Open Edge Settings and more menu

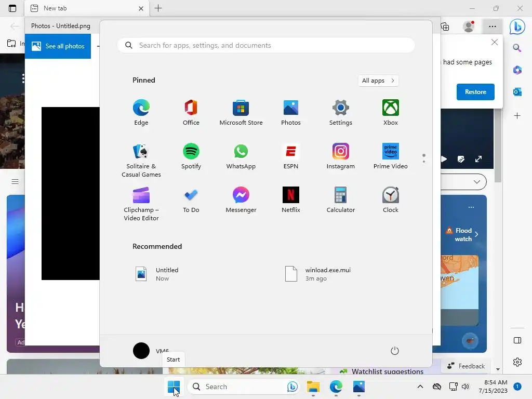(x=493, y=26)
